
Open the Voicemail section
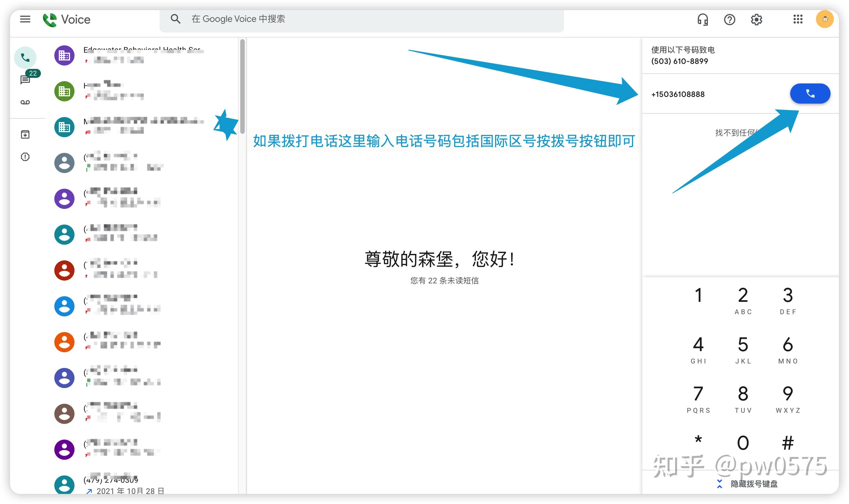click(25, 102)
